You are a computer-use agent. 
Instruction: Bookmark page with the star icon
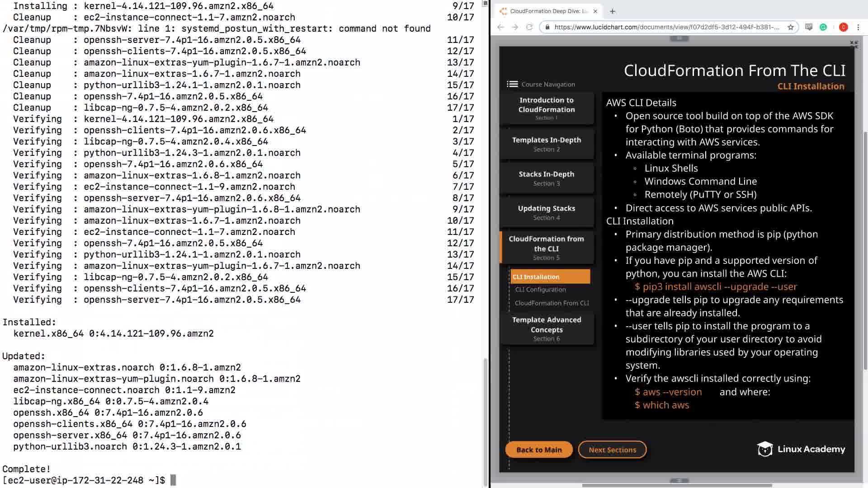coord(791,27)
